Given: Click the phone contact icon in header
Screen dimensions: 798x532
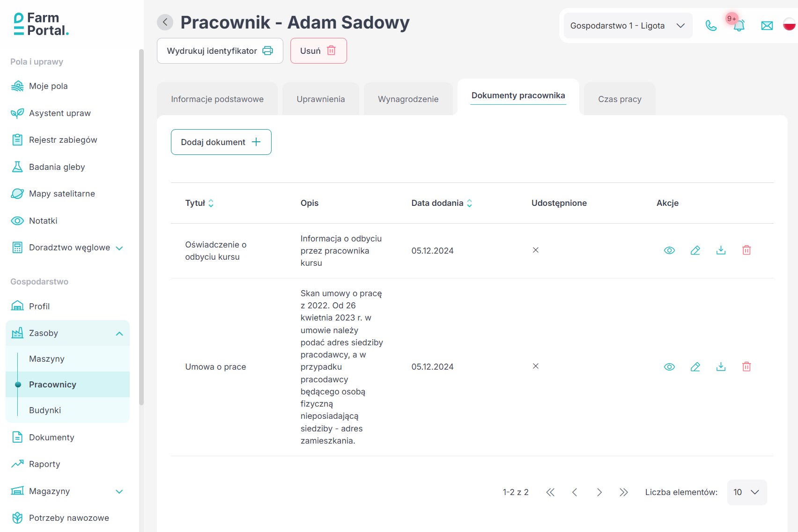Looking at the screenshot, I should tap(711, 26).
